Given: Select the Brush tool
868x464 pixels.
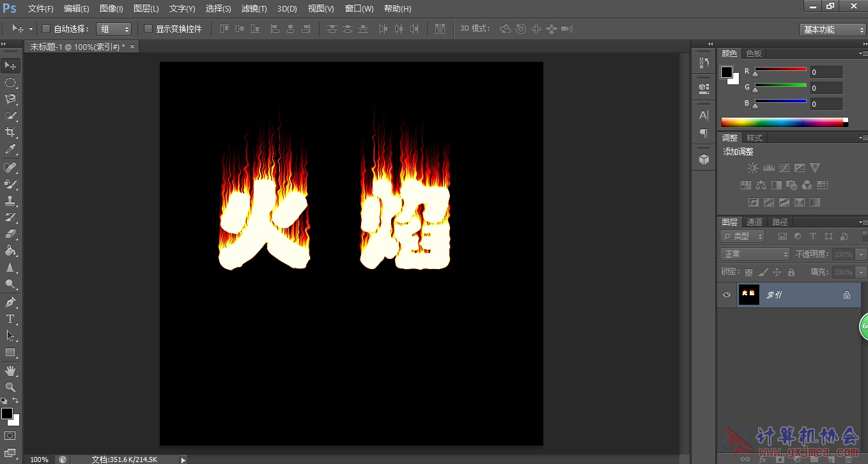Looking at the screenshot, I should (10, 184).
